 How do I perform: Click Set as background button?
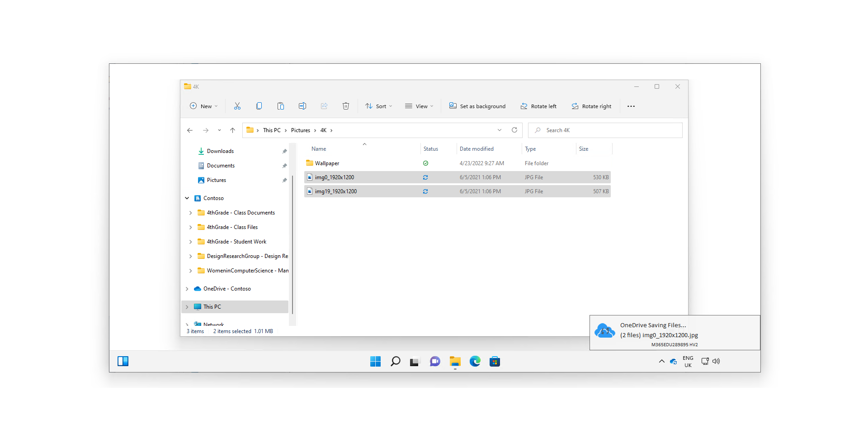477,106
